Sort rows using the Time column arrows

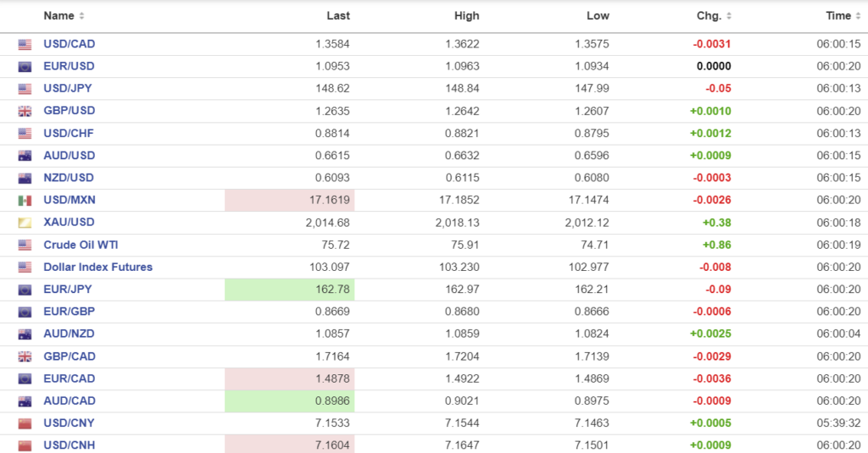click(x=858, y=16)
